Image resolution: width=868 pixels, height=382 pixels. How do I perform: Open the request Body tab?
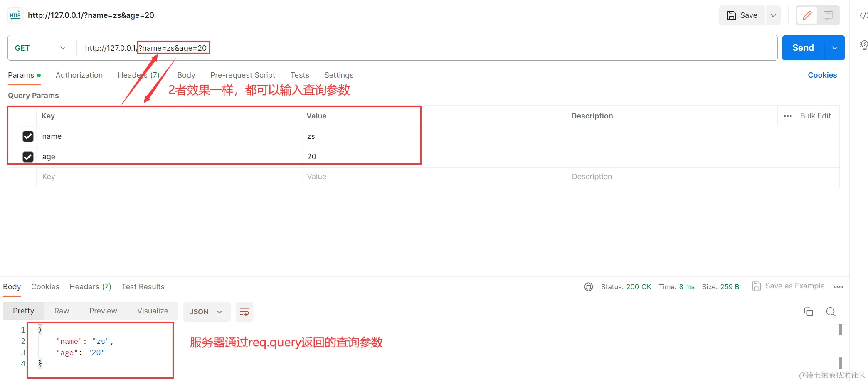[186, 75]
